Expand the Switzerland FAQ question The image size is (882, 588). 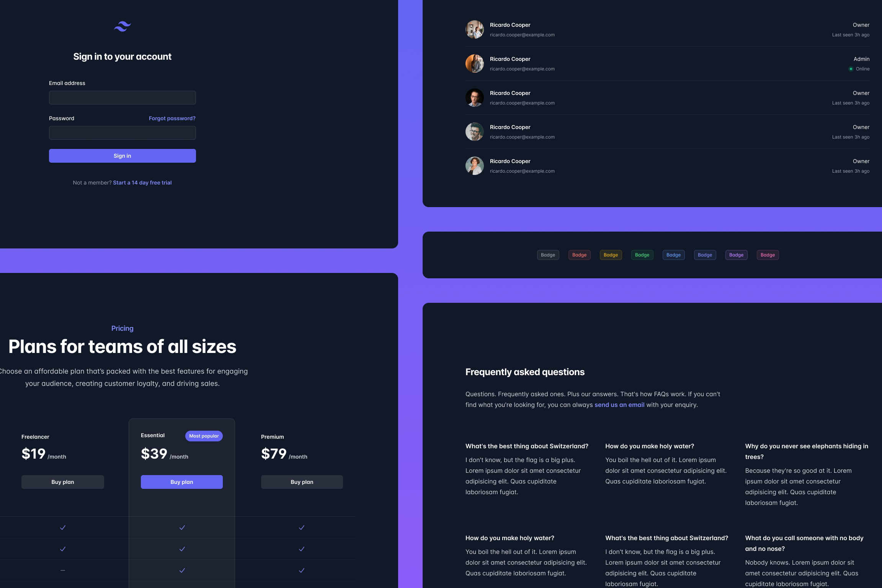pos(526,446)
